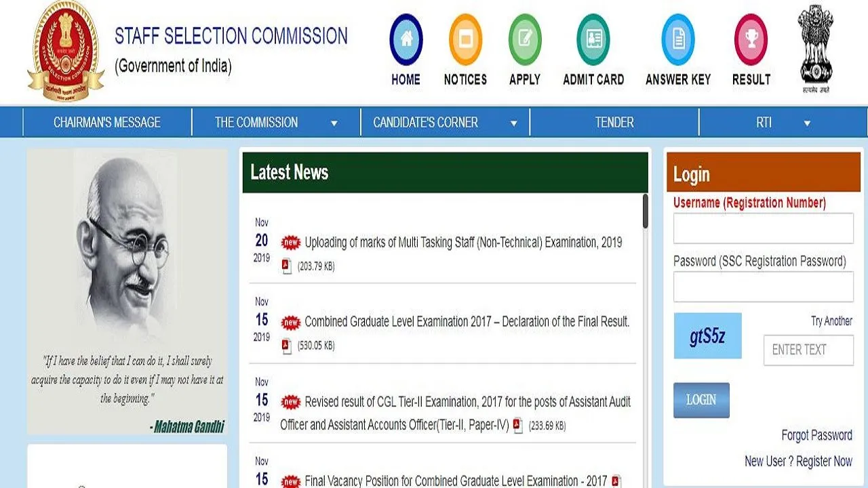This screenshot has width=868, height=488.
Task: Click the gtS5z captcha image
Action: point(707,335)
